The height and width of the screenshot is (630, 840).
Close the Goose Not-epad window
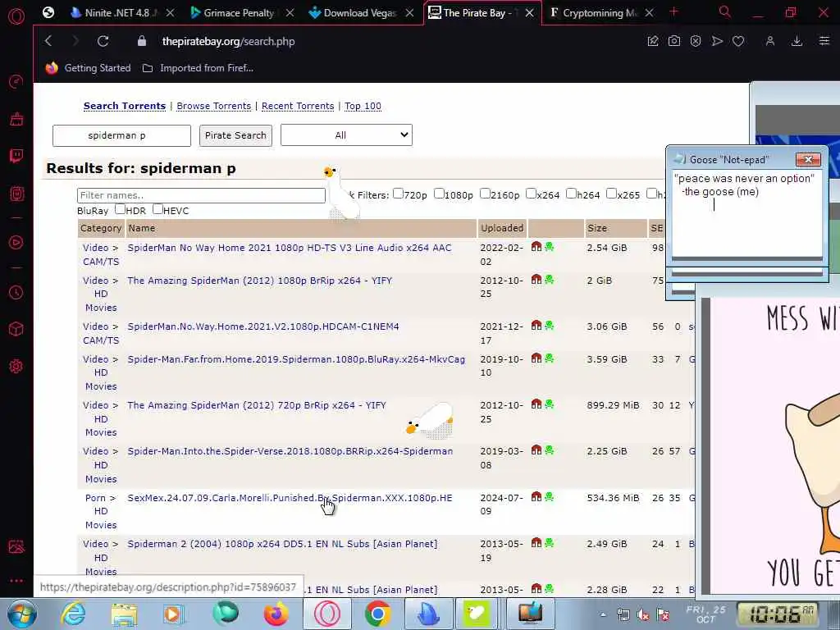[808, 159]
